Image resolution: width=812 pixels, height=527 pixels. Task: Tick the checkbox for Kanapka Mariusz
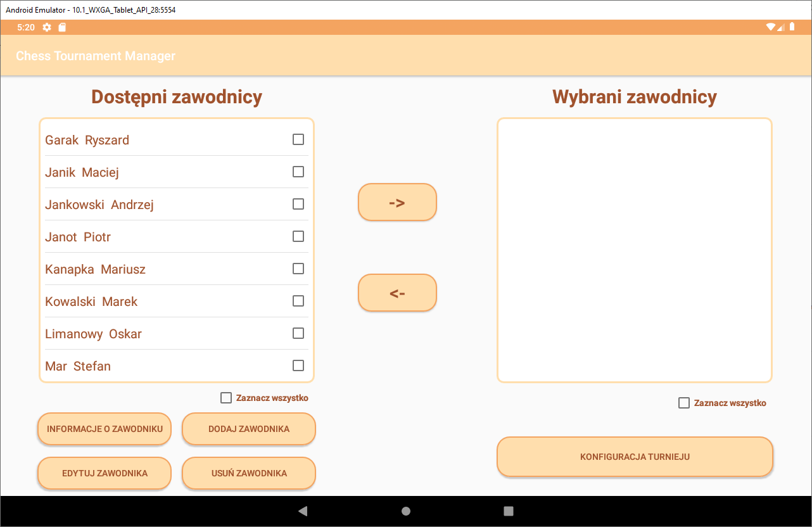tap(298, 269)
